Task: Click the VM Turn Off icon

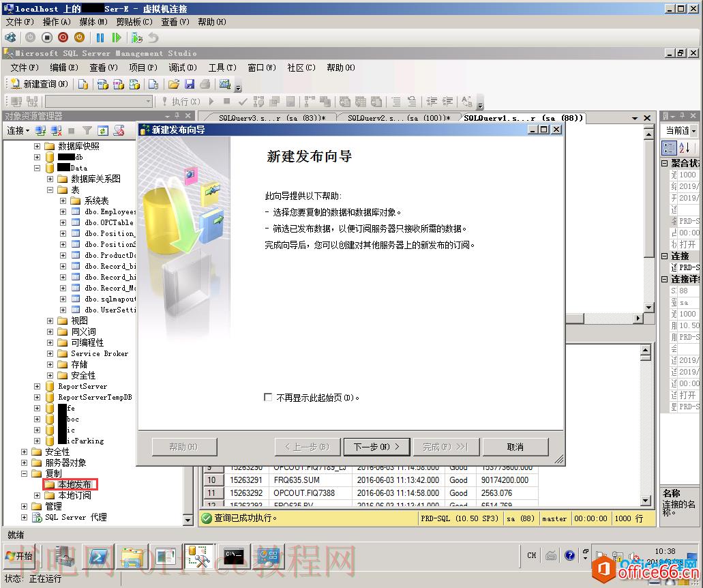Action: click(x=47, y=38)
